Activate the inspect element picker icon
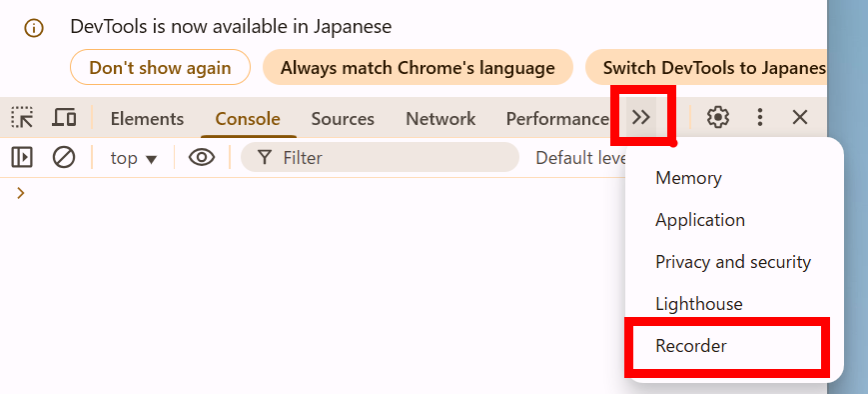 (22, 118)
